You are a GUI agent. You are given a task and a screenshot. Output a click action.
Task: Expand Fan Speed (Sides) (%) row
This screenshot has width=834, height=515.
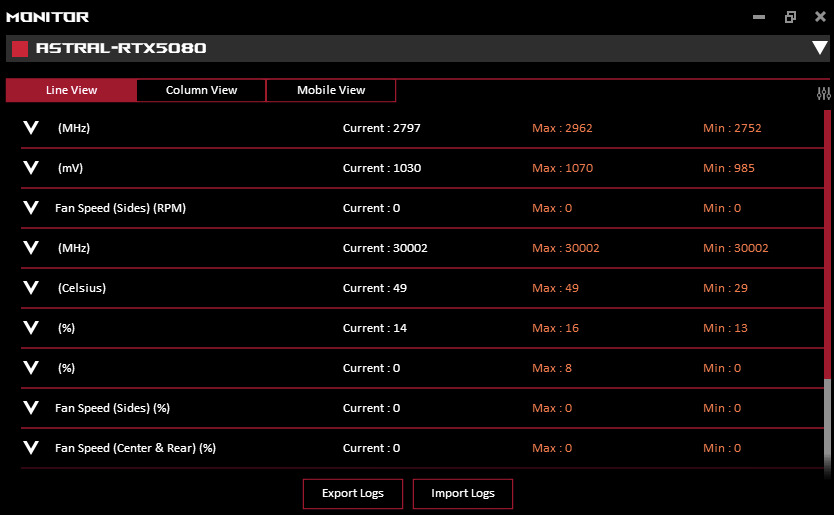(x=31, y=408)
